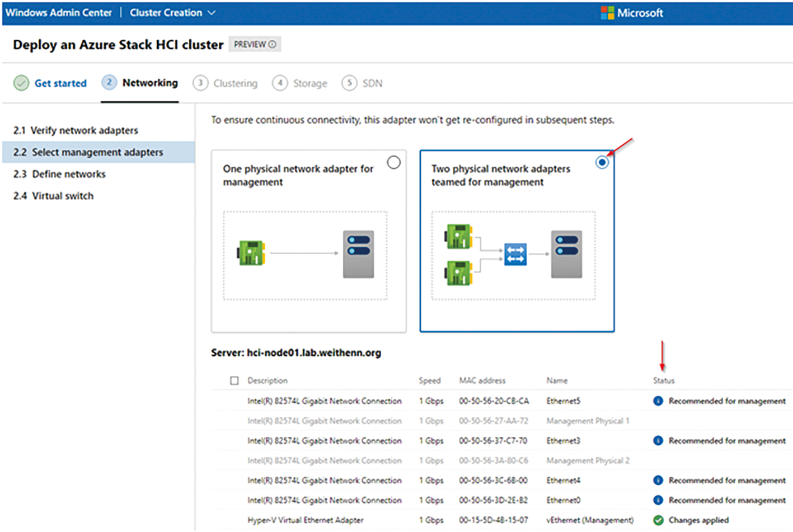Sort by the Description column header
The height and width of the screenshot is (532, 793).
tap(268, 381)
